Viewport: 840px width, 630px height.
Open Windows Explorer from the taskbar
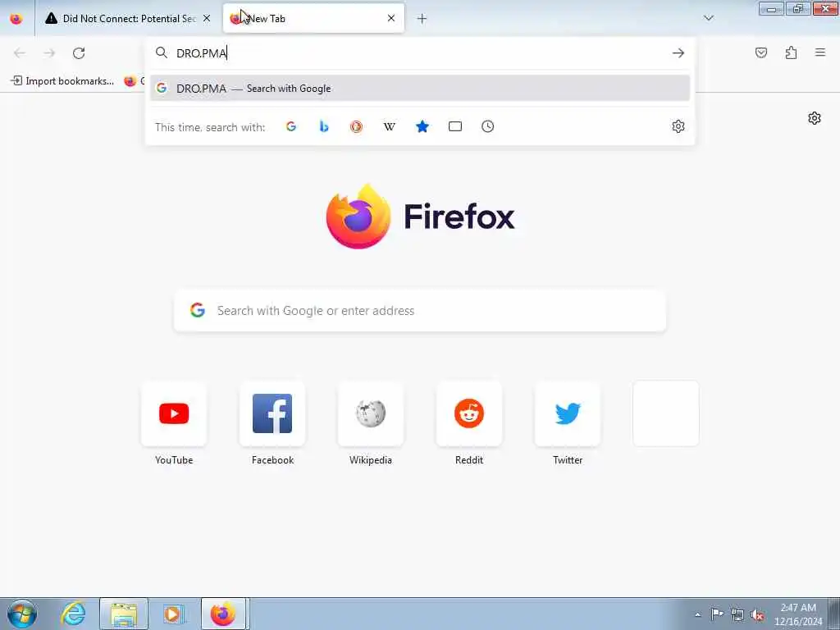tap(124, 614)
